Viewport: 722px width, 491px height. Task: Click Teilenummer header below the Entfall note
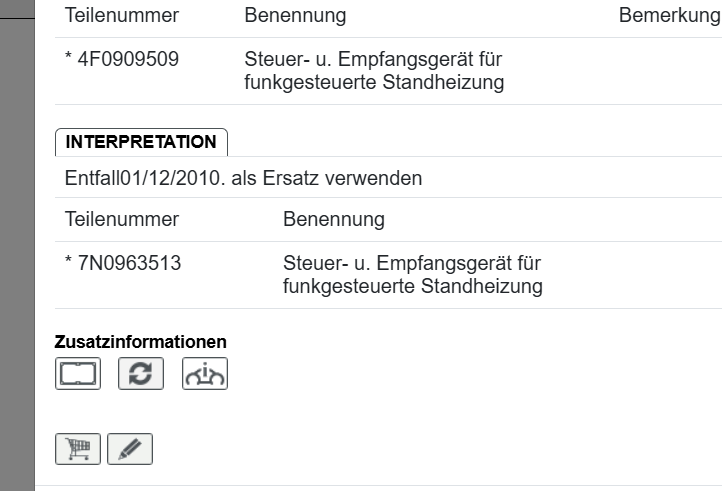(x=121, y=219)
